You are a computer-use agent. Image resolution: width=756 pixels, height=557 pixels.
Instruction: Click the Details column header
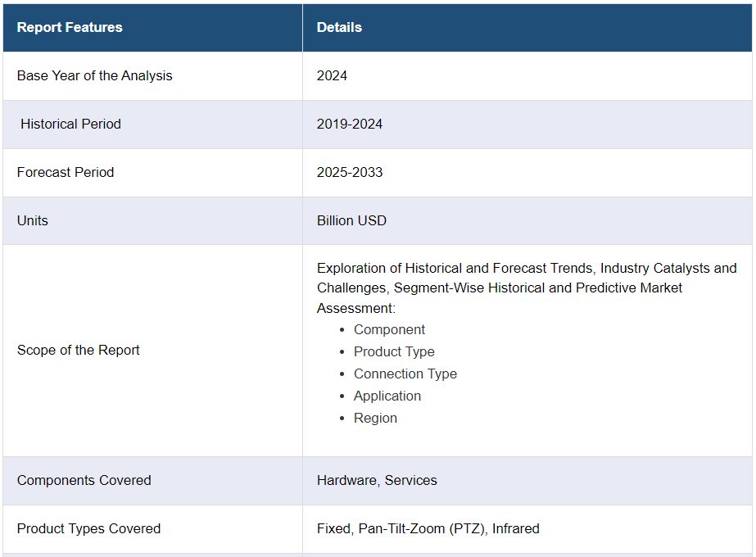point(339,27)
